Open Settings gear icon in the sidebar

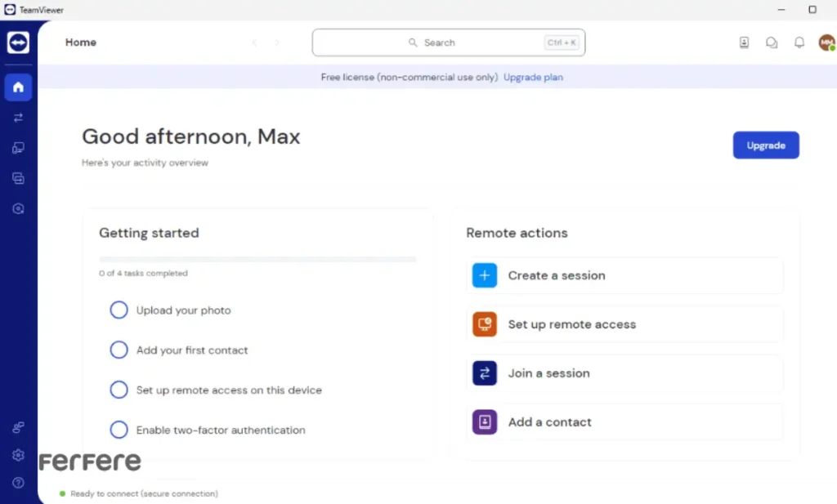point(18,455)
